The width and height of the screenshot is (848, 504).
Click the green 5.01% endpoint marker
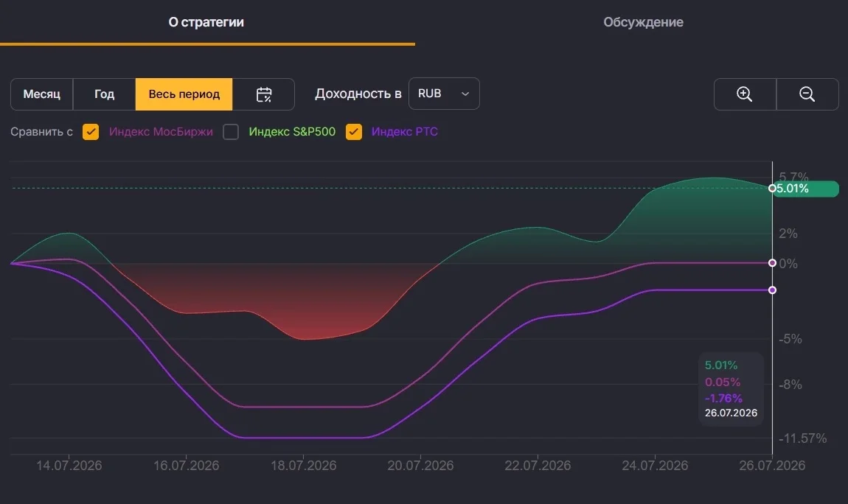pyautogui.click(x=772, y=188)
